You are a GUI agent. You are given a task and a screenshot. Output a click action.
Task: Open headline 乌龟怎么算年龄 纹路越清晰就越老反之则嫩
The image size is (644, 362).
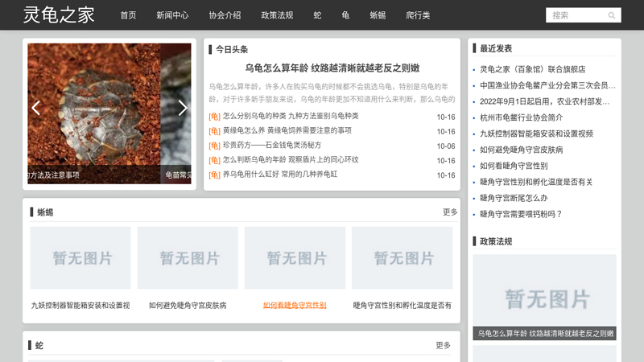tap(332, 68)
